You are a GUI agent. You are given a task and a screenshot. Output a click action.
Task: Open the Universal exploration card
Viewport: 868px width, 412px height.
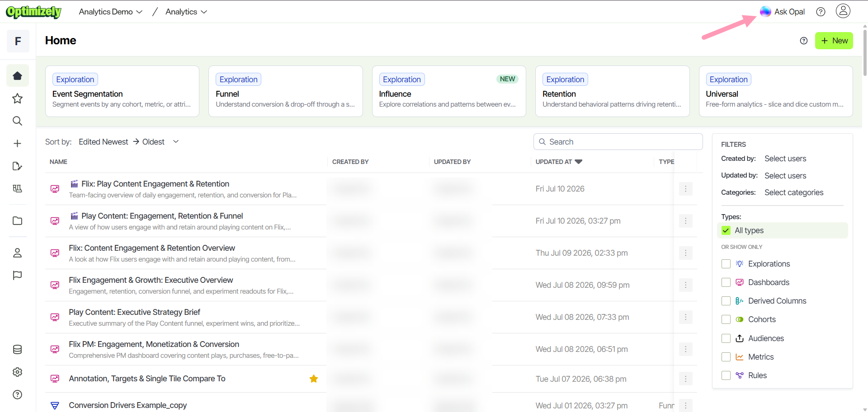click(x=776, y=91)
